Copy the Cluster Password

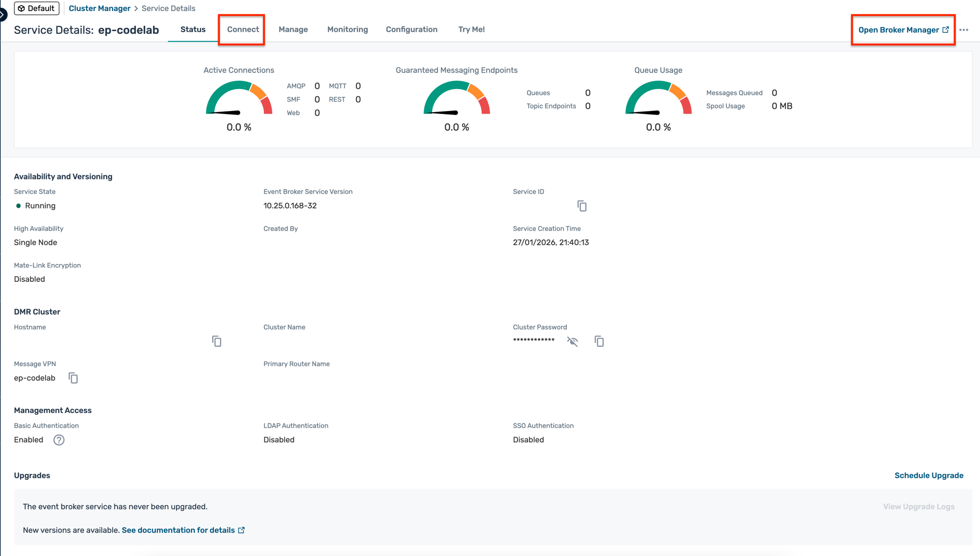coord(599,342)
